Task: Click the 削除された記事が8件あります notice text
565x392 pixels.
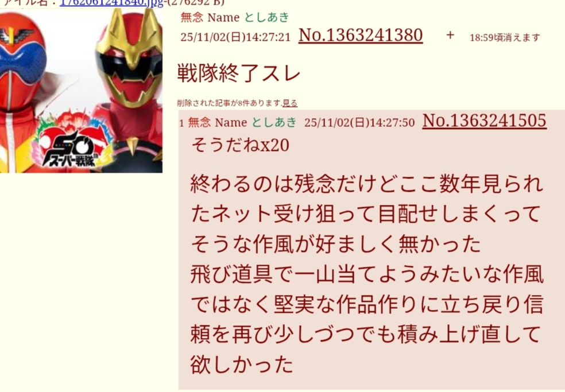Action: coord(229,103)
